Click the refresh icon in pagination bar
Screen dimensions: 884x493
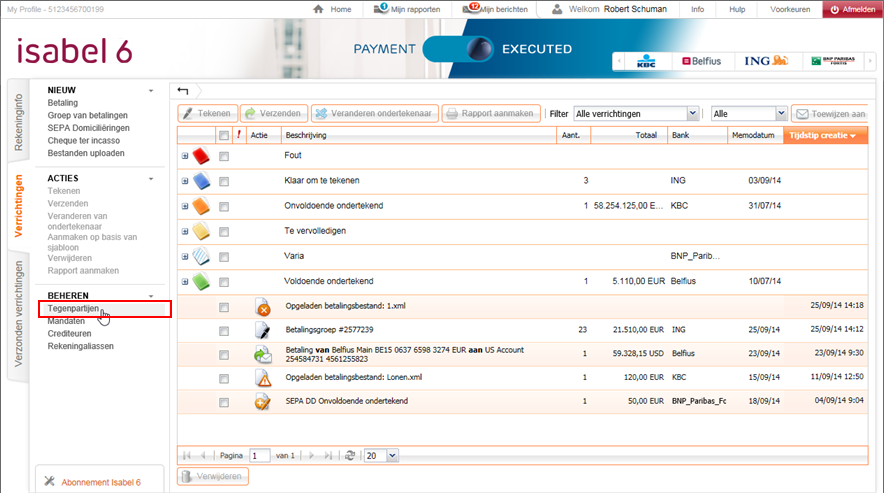[350, 455]
